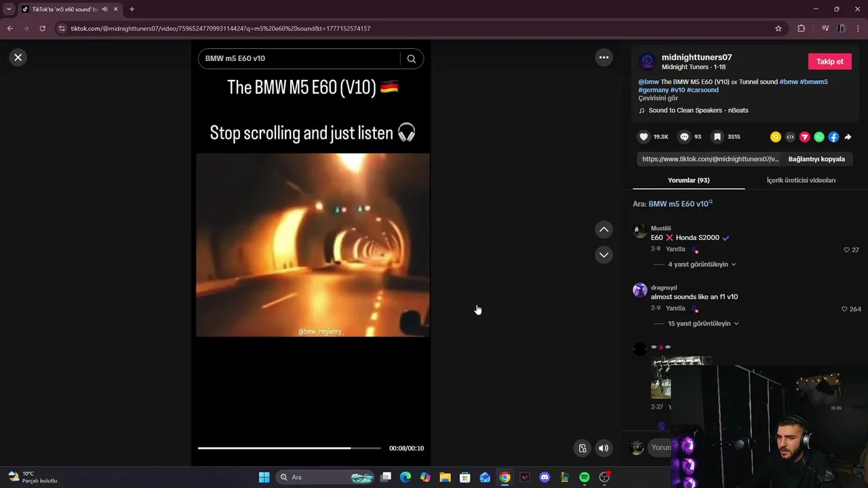The width and height of the screenshot is (868, 488).
Task: Click Bağlantıyı kopyala to copy link
Action: click(816, 159)
